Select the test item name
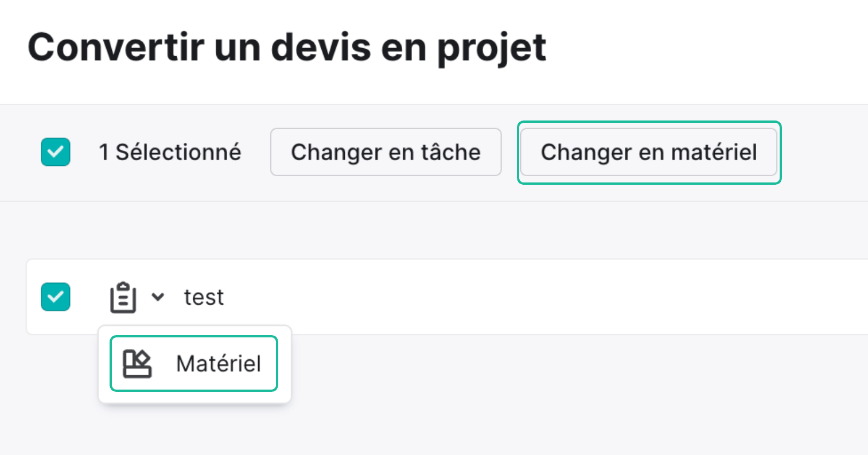 point(204,297)
